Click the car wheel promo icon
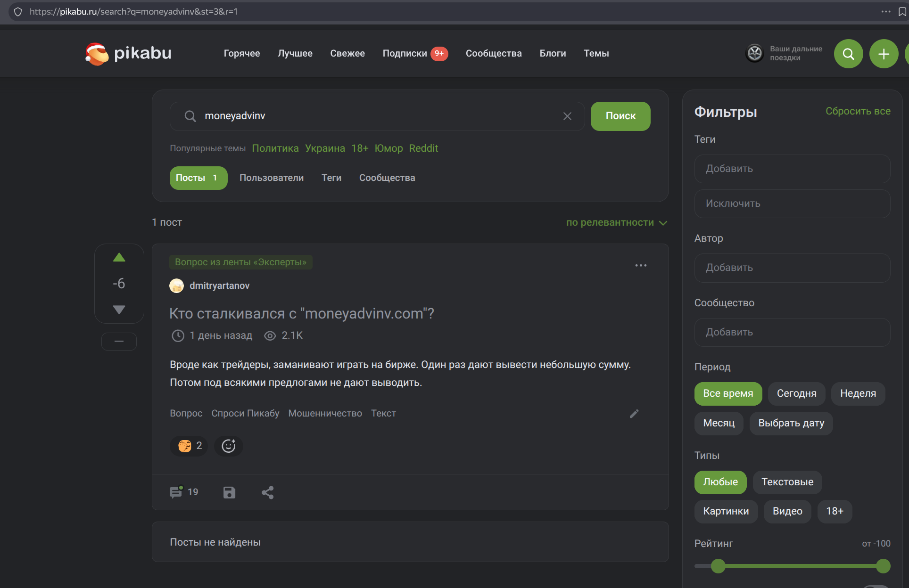This screenshot has height=588, width=909. coord(754,53)
